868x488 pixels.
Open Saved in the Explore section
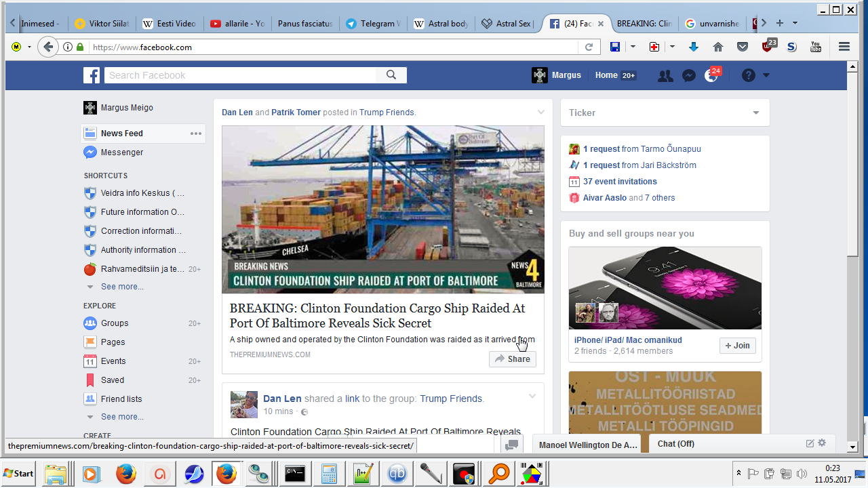pyautogui.click(x=113, y=380)
